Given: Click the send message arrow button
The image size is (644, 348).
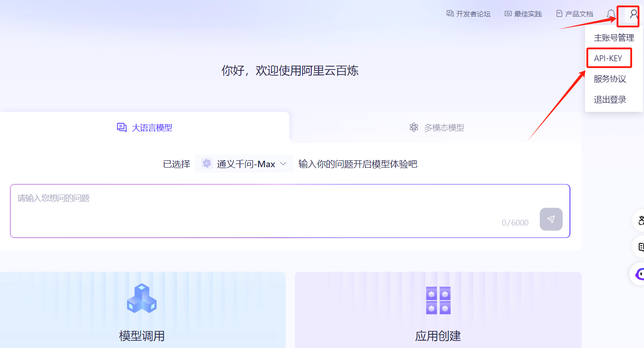Looking at the screenshot, I should point(551,219).
